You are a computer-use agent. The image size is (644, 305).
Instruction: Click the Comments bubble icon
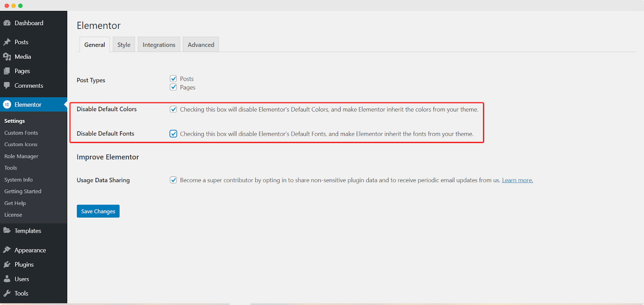point(7,85)
